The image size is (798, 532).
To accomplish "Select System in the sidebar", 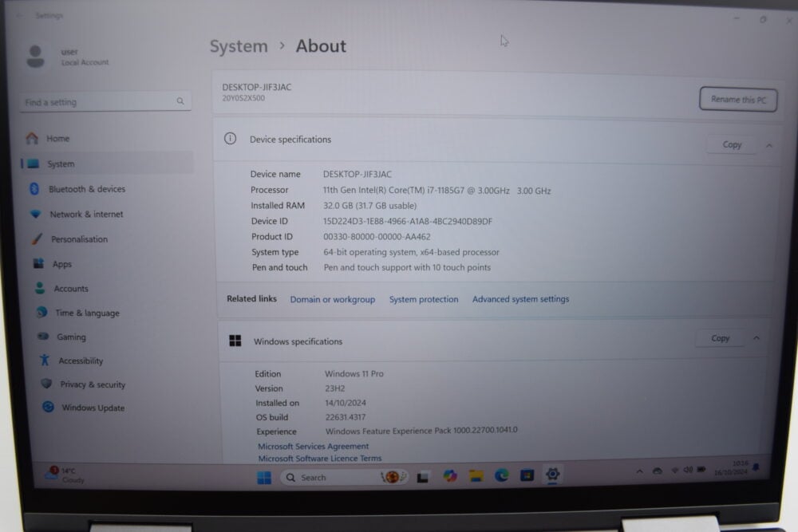I will (107, 164).
